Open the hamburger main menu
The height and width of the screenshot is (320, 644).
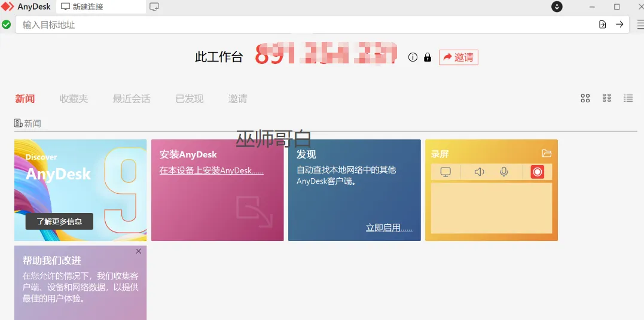pos(640,25)
